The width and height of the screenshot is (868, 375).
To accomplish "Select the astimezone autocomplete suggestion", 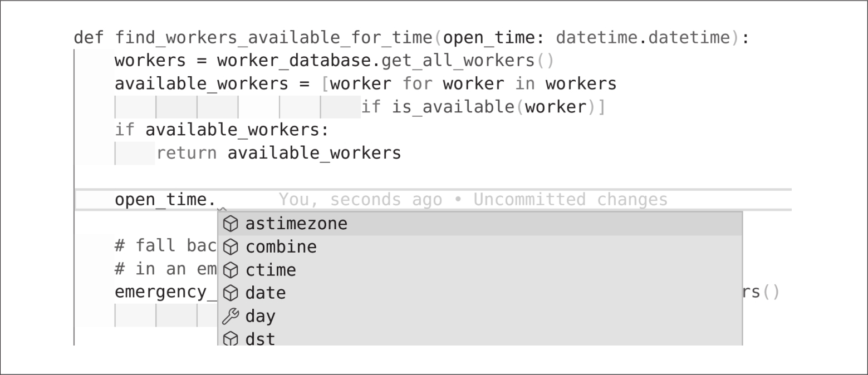I will (x=296, y=224).
